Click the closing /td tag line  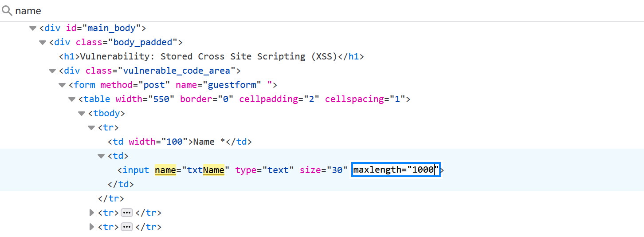[121, 184]
